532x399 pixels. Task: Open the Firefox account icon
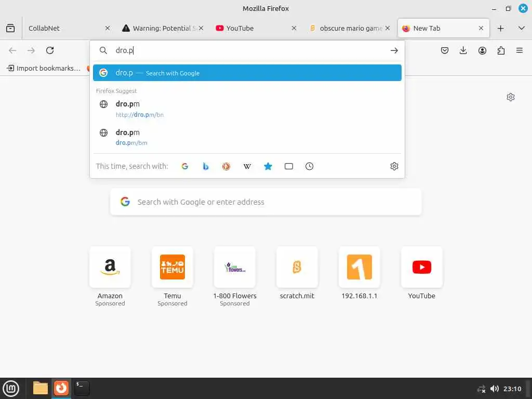(482, 50)
